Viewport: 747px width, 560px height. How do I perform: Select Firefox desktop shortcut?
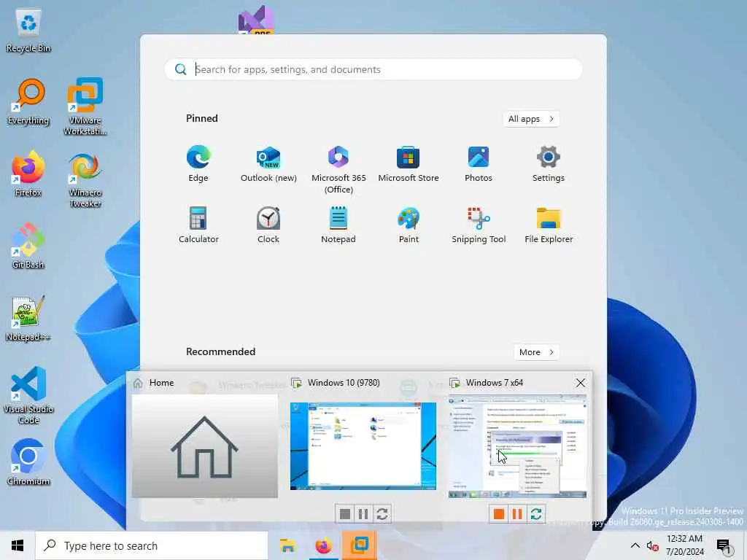(x=28, y=174)
